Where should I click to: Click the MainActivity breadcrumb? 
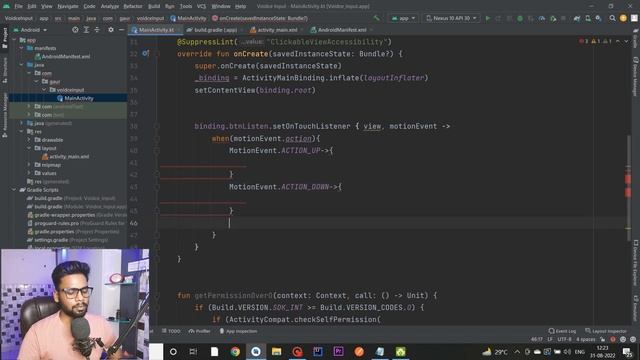pos(188,18)
